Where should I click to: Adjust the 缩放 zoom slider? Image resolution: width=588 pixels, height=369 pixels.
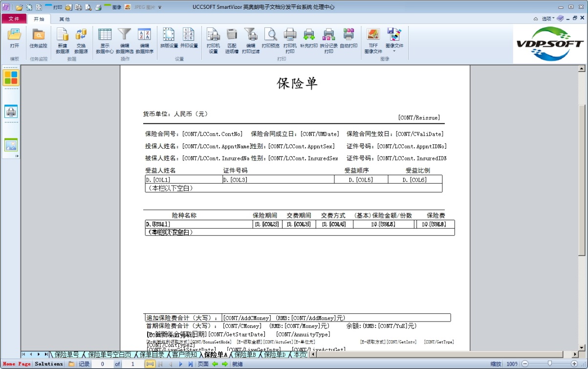549,363
